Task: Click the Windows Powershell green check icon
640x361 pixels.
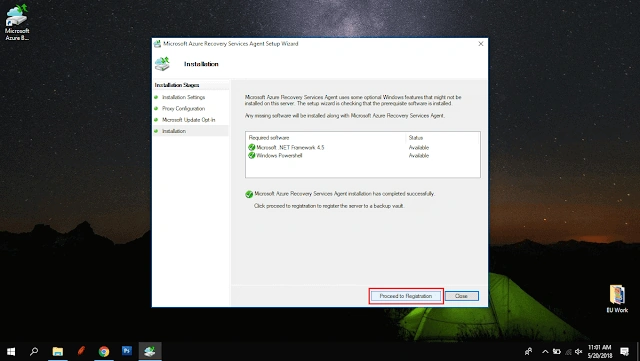Action: pyautogui.click(x=251, y=156)
